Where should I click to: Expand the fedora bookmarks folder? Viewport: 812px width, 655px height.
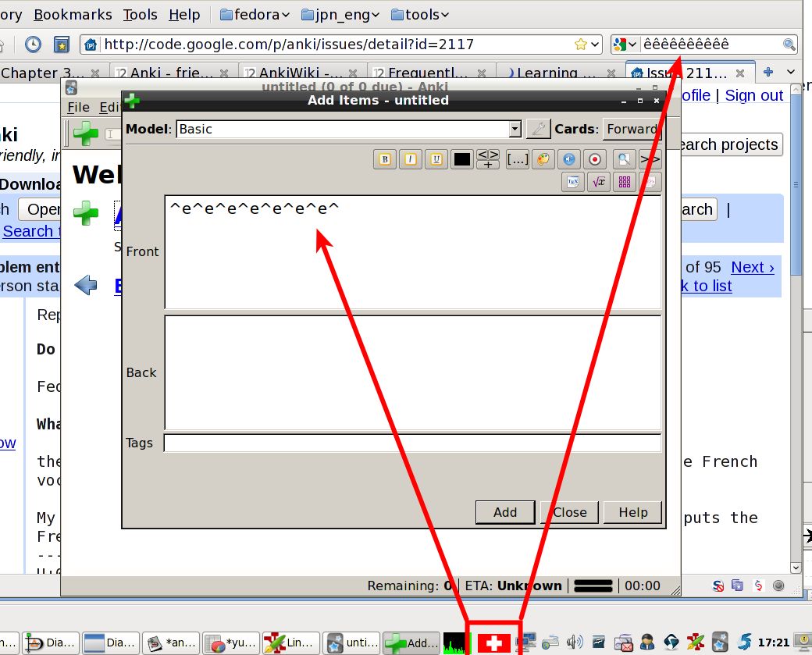(x=255, y=15)
